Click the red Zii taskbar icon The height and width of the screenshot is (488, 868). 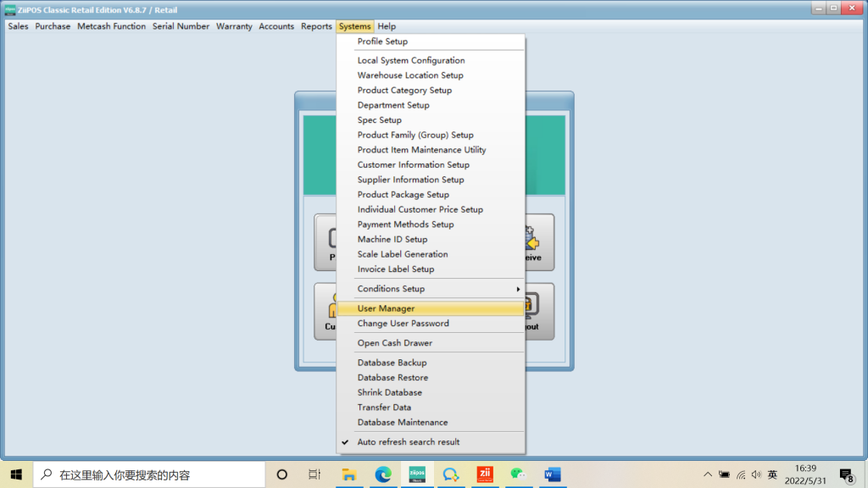click(x=484, y=474)
